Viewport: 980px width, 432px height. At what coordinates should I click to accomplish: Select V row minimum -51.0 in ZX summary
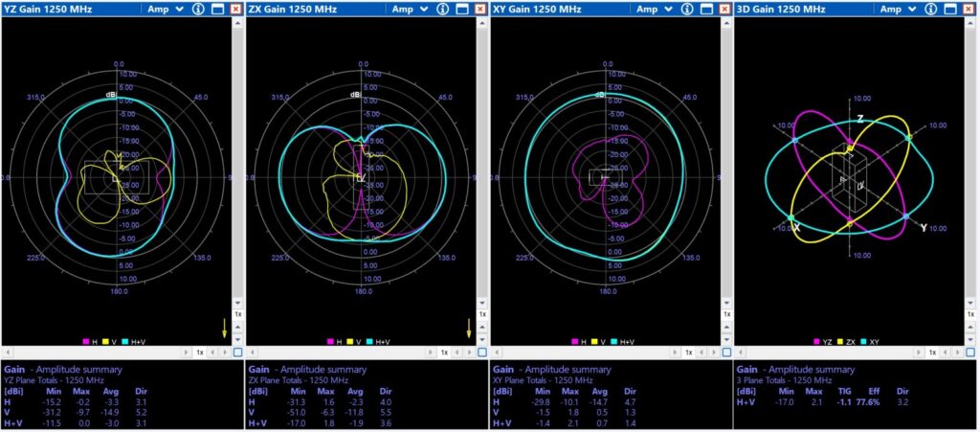point(298,413)
